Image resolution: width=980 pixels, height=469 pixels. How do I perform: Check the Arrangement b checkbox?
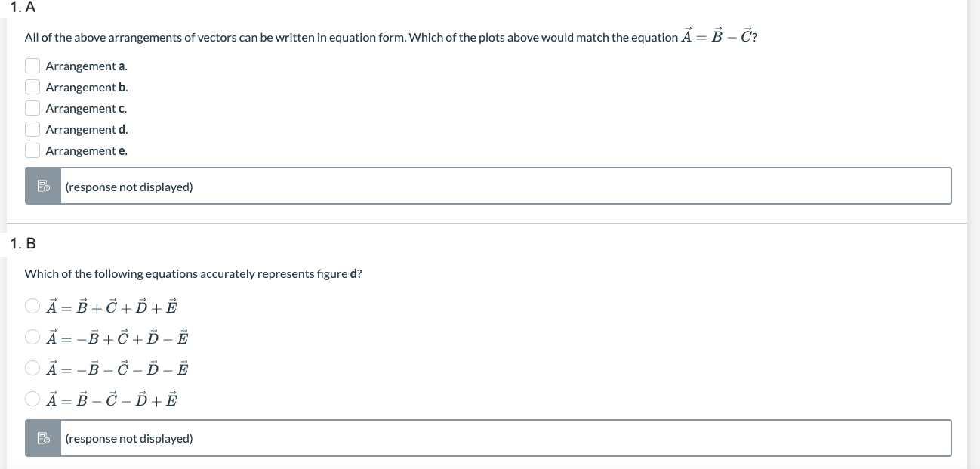point(32,87)
